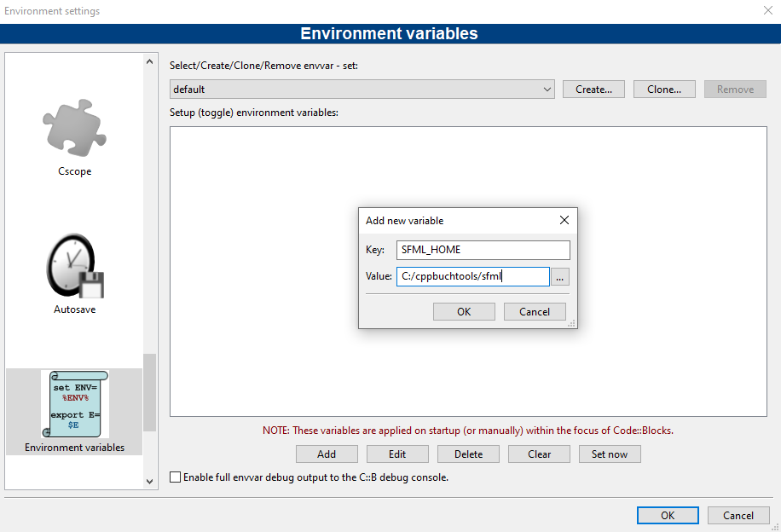Click the browse ellipsis button beside Value
Screen dimensions: 781x532
(559, 276)
